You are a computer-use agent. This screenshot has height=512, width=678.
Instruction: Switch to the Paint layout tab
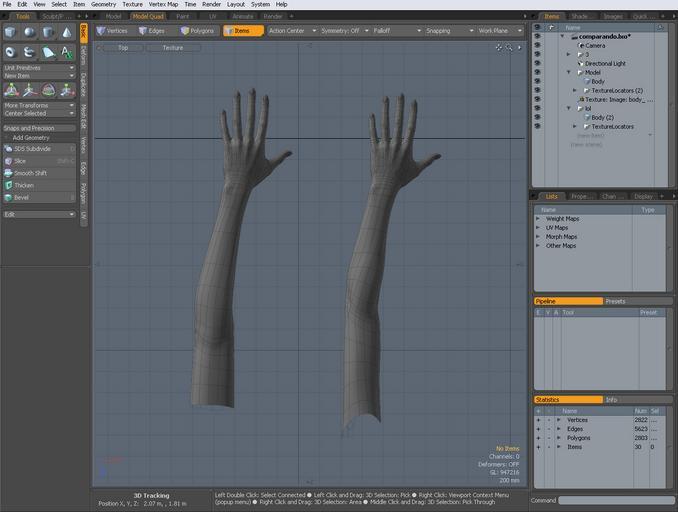coord(182,16)
